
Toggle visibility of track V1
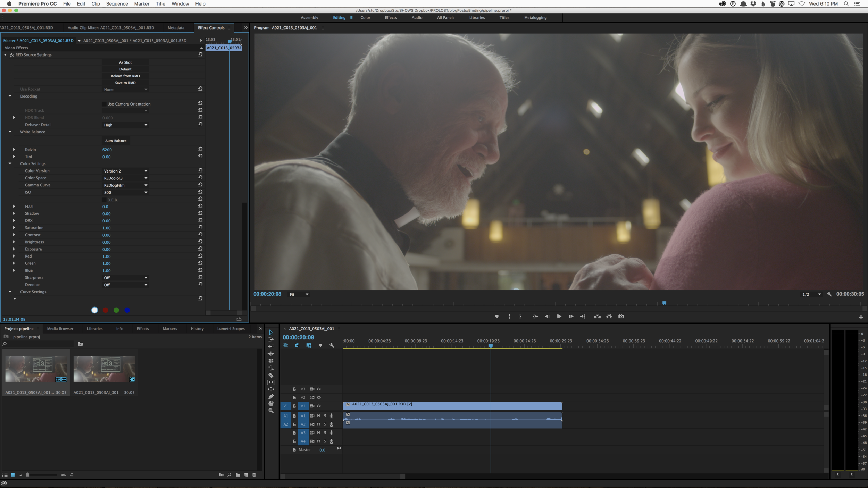point(319,406)
